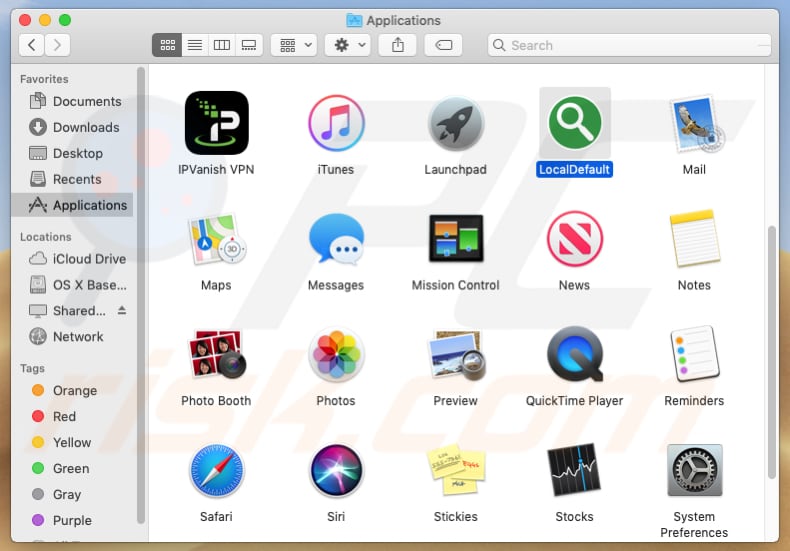Open Downloads in the sidebar
Viewport: 790px width, 551px height.
tap(73, 127)
